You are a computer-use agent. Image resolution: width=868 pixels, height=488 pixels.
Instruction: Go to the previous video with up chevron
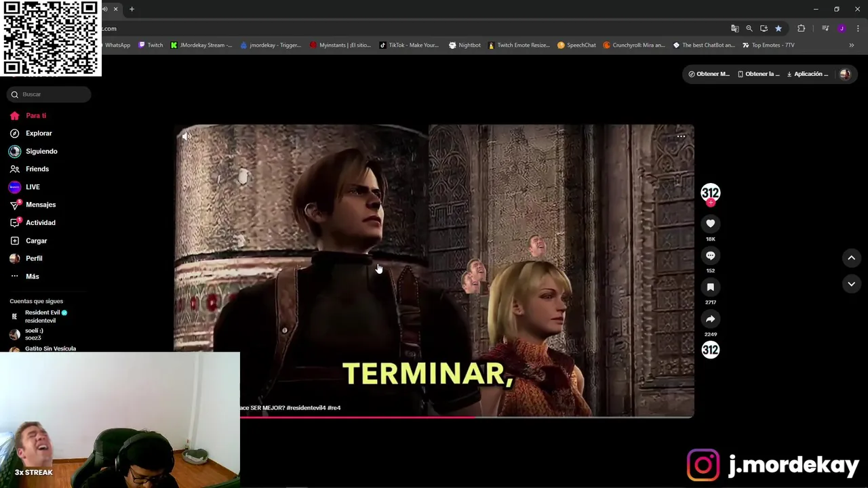pos(851,258)
